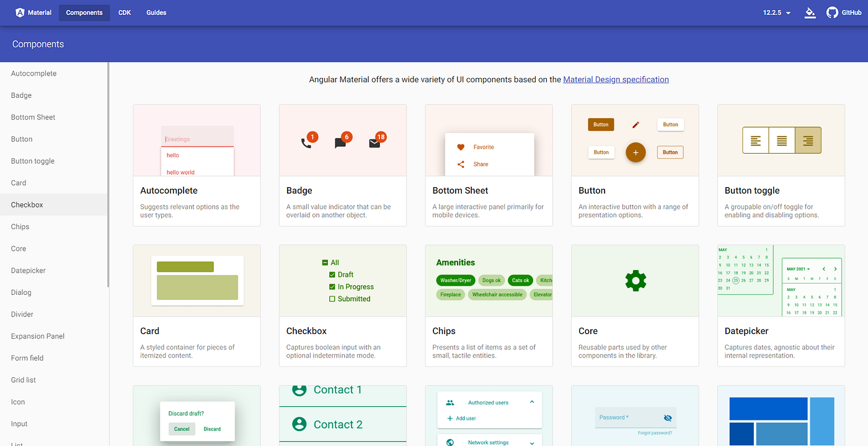The height and width of the screenshot is (446, 868).
Task: Toggle the All checkbox
Action: [x=325, y=263]
